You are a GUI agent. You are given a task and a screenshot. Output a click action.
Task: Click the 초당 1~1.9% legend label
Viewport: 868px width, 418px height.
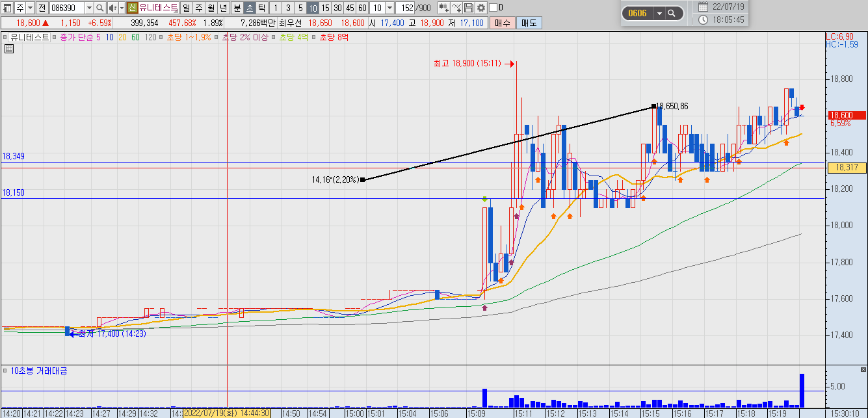pos(189,37)
